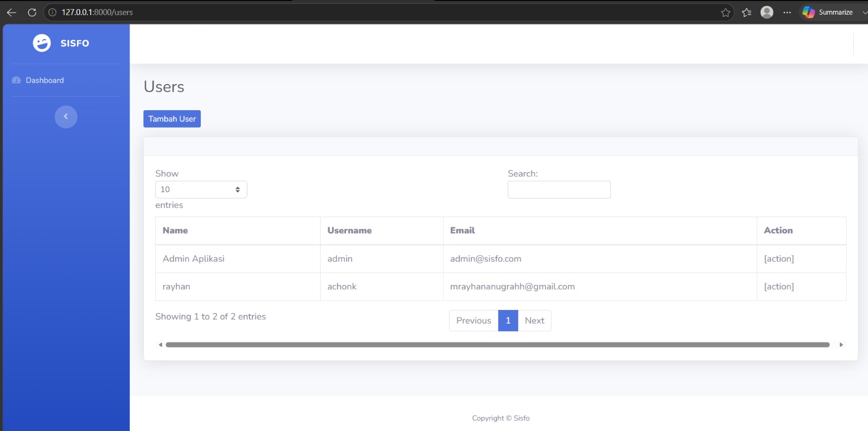
Task: Click the SISFO brand name
Action: coord(75,43)
